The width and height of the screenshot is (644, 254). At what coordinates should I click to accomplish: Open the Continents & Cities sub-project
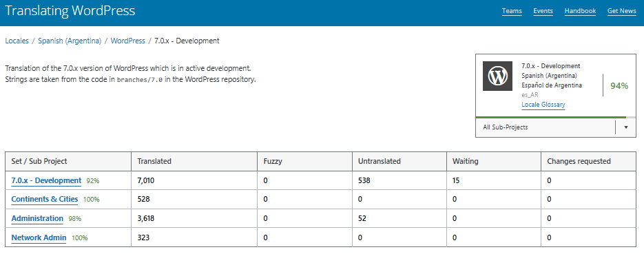[44, 200]
